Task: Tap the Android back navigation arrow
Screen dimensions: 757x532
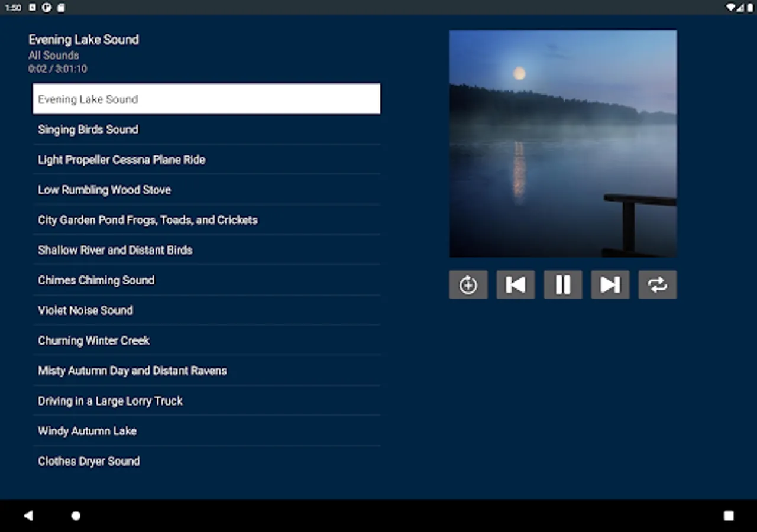Action: click(28, 515)
